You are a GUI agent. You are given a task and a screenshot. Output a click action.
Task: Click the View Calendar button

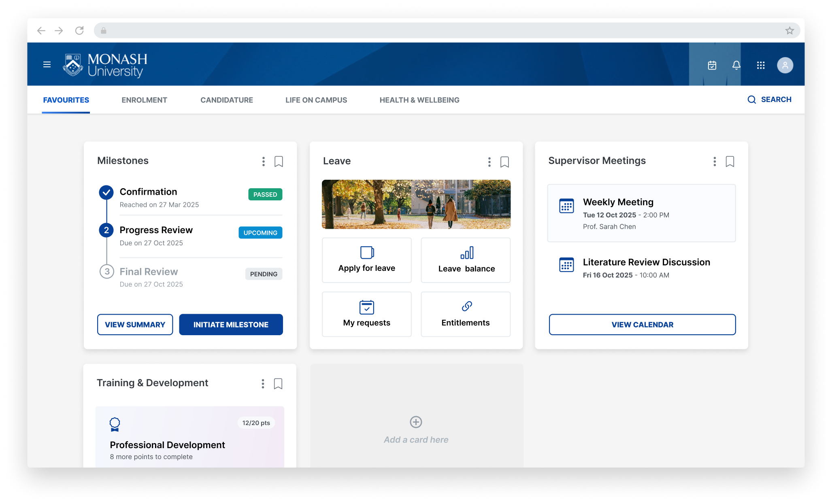[x=642, y=325]
